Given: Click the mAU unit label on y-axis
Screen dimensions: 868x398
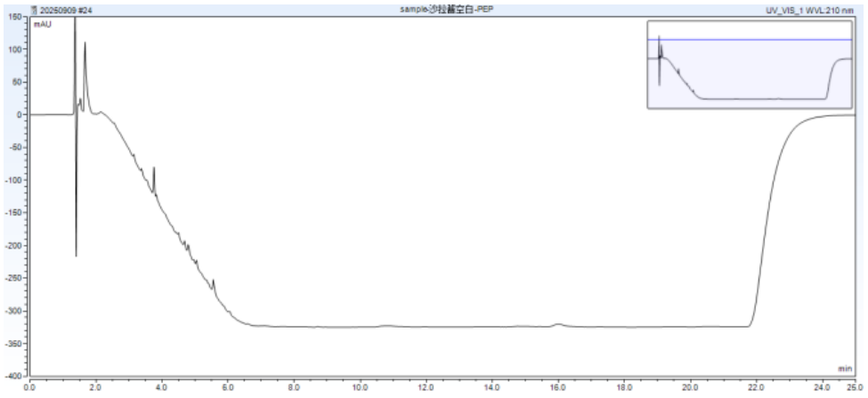Looking at the screenshot, I should pyautogui.click(x=42, y=25).
